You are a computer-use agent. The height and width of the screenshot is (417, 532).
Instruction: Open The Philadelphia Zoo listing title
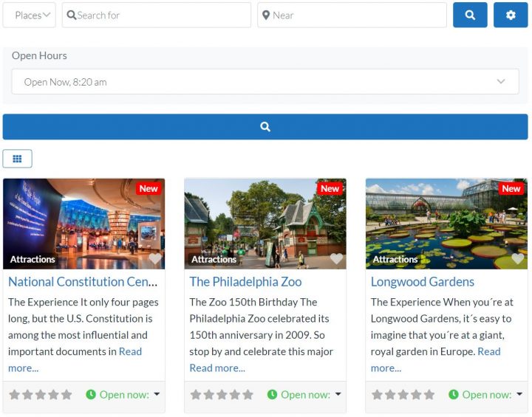point(245,281)
